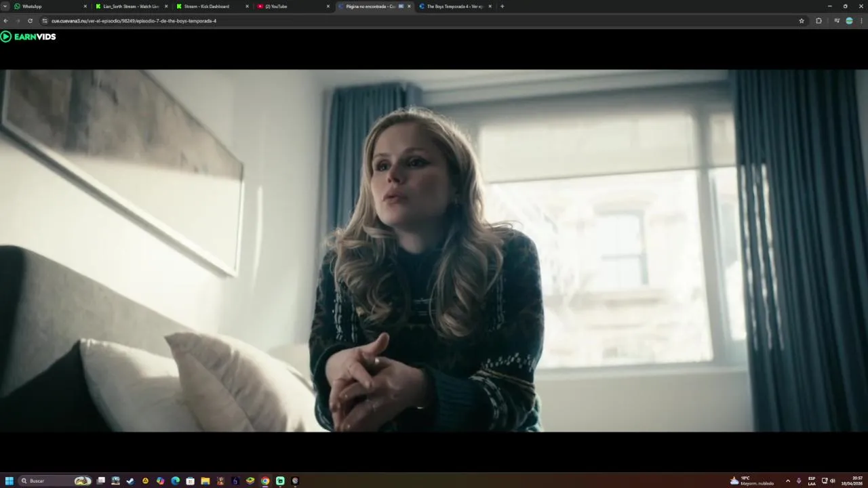Open the weather widget showing 18°C
The image size is (868, 488).
click(752, 481)
